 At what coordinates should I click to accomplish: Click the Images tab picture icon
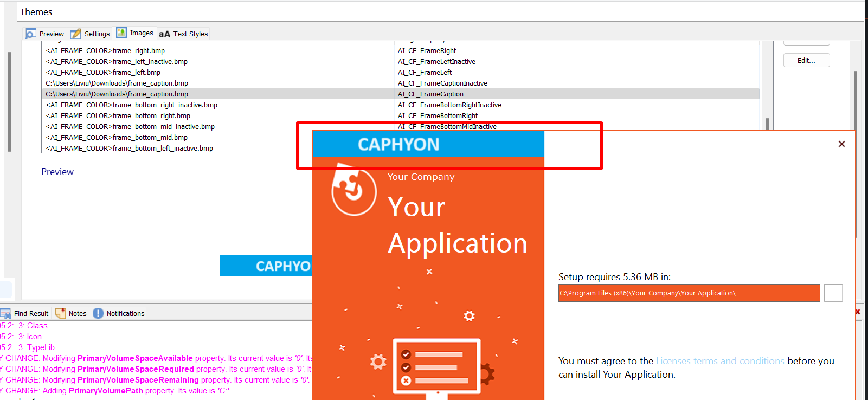121,33
